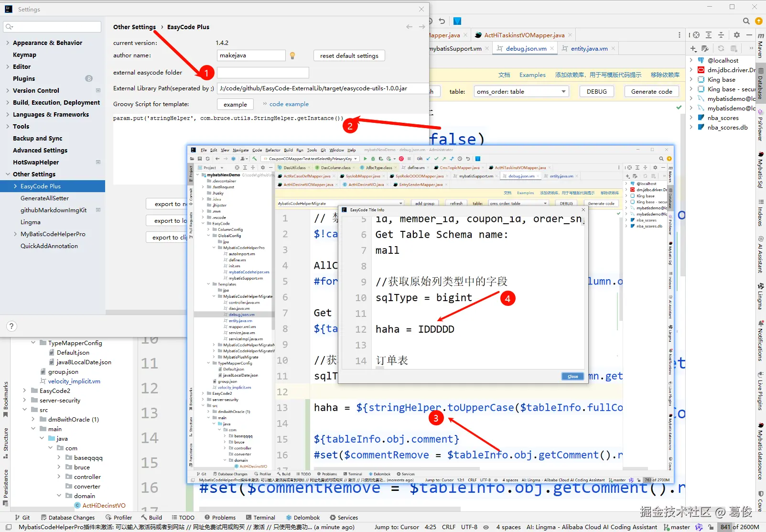Open Database panel gear options
Screen dimensions: 766x532
(736, 35)
